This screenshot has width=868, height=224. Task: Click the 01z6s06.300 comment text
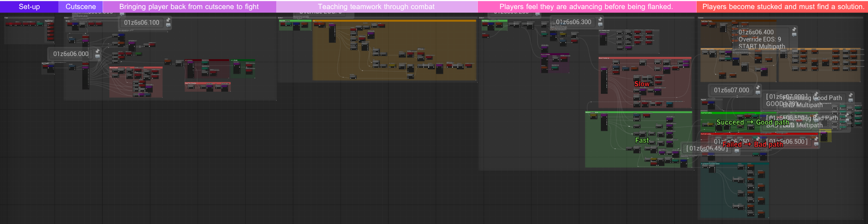click(573, 22)
